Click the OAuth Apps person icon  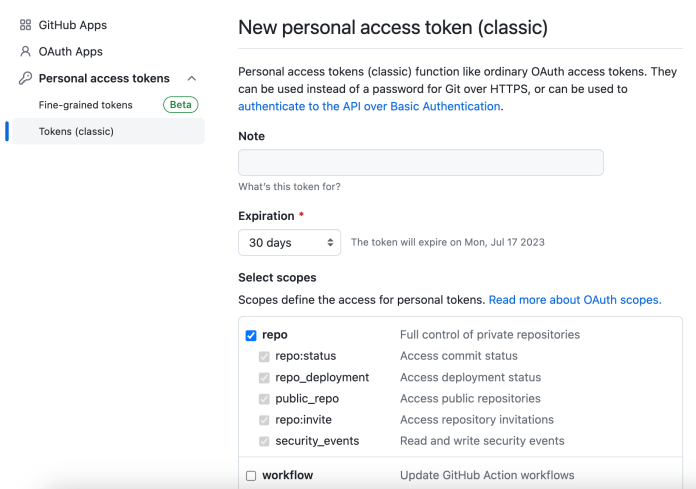pyautogui.click(x=26, y=51)
